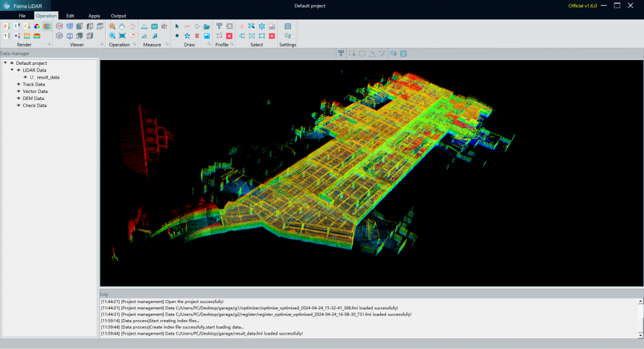The width and height of the screenshot is (644, 349).
Task: Select Vector Data in data manager
Action: point(35,91)
